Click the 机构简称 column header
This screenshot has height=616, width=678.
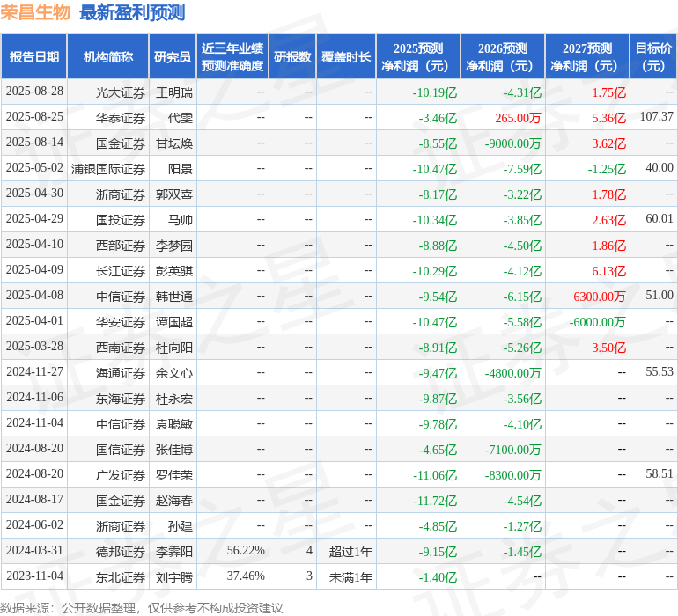tap(108, 57)
